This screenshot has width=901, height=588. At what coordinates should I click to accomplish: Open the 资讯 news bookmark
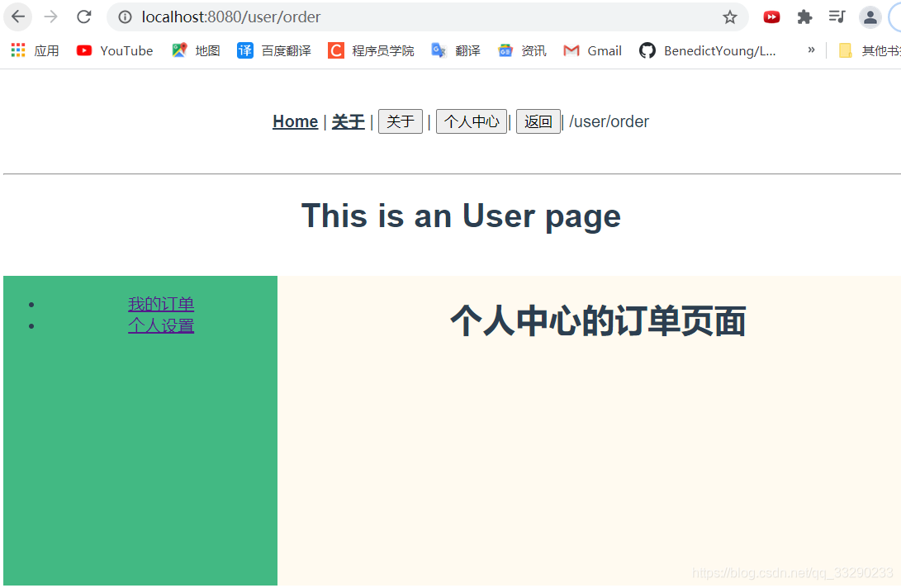click(522, 50)
